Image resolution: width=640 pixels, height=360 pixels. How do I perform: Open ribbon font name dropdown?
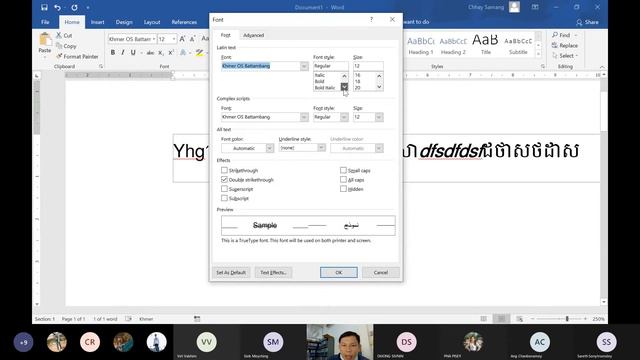click(154, 39)
